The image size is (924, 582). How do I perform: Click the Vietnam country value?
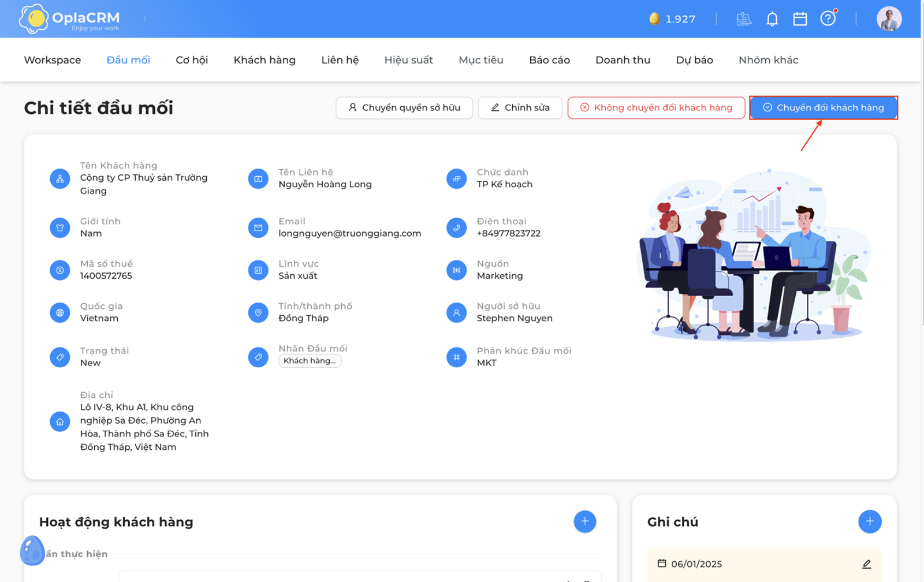(x=99, y=318)
